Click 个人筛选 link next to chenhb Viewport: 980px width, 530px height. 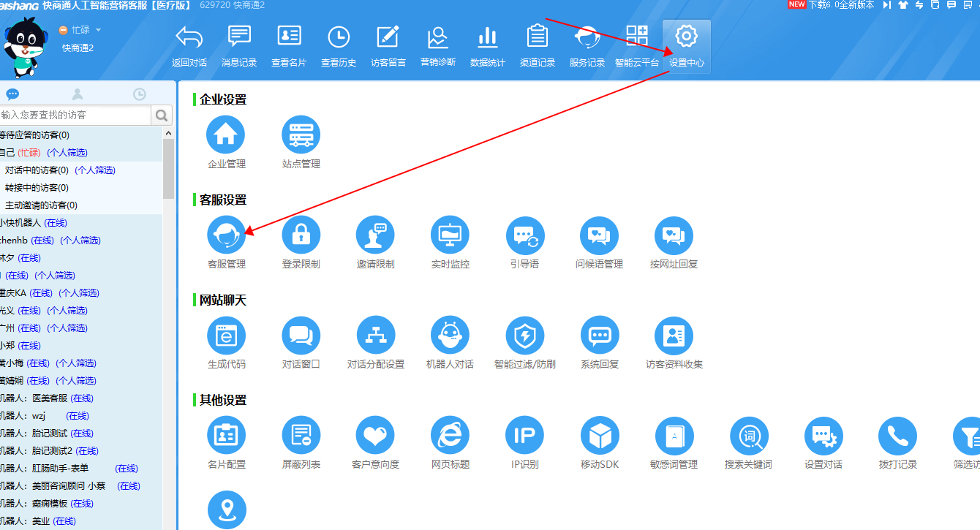[x=80, y=241]
